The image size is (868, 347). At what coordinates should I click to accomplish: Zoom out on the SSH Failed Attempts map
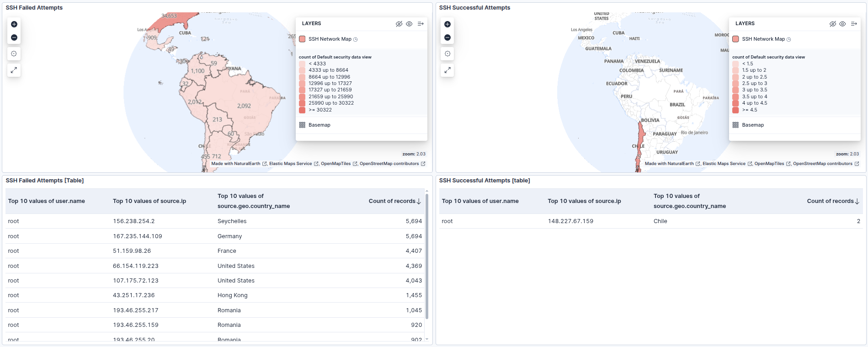tap(14, 37)
